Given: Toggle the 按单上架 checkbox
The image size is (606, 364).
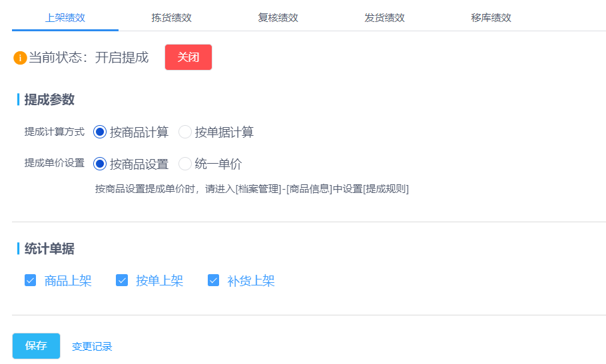Looking at the screenshot, I should click(122, 280).
